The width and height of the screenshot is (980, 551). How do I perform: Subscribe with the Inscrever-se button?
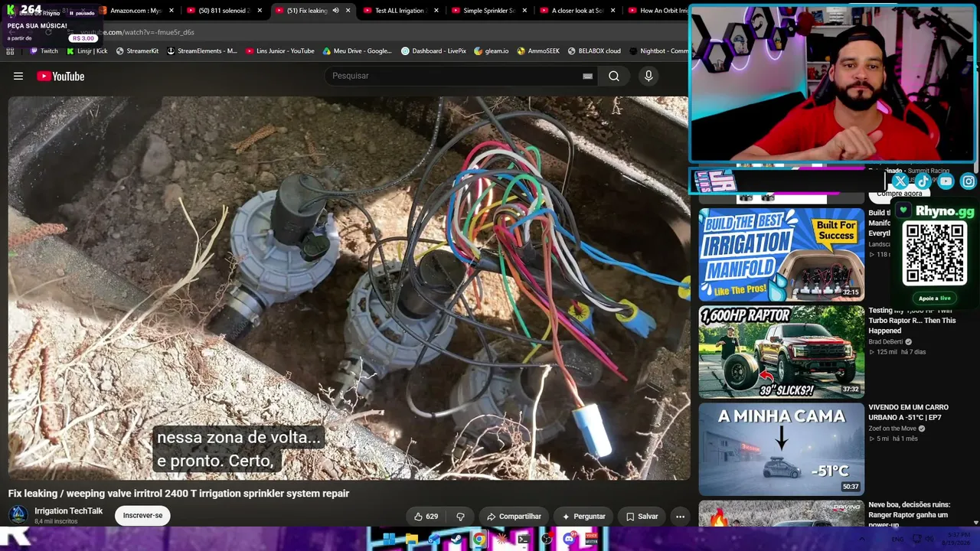(x=143, y=516)
